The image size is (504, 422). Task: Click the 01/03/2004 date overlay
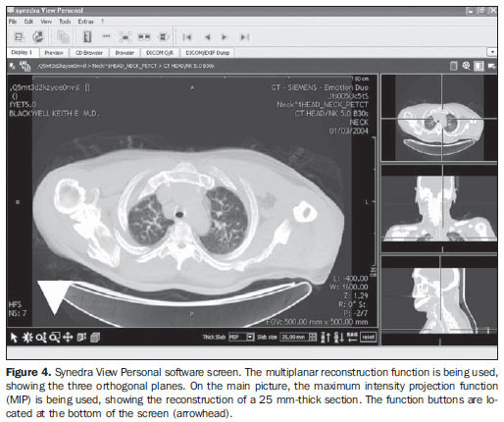point(348,131)
